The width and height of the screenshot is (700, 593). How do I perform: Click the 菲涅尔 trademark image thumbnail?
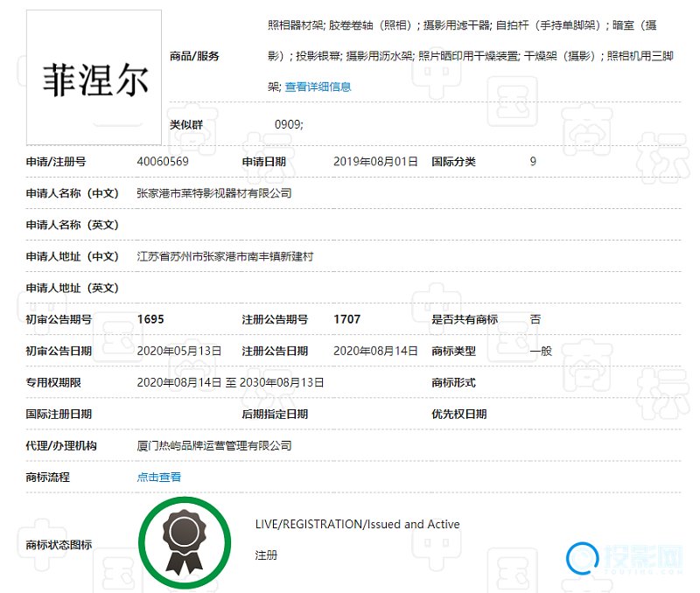[x=94, y=78]
